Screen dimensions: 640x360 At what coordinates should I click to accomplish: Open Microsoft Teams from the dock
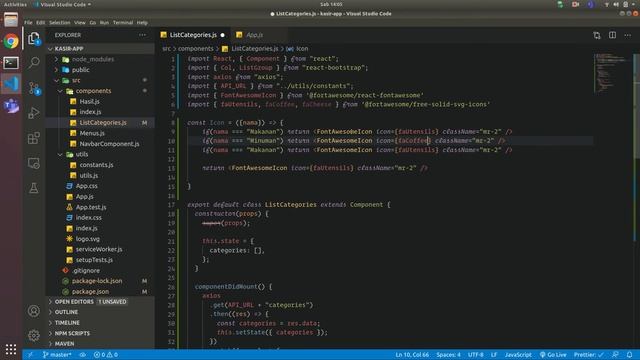click(11, 106)
